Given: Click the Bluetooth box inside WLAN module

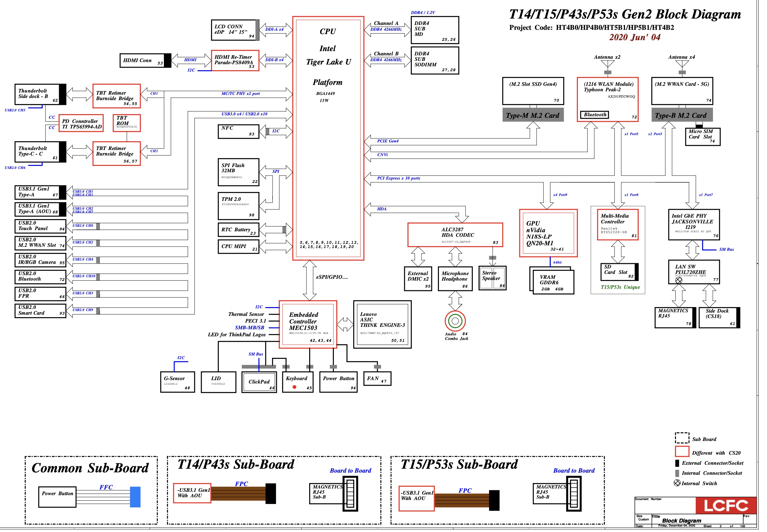Looking at the screenshot, I should pyautogui.click(x=595, y=115).
